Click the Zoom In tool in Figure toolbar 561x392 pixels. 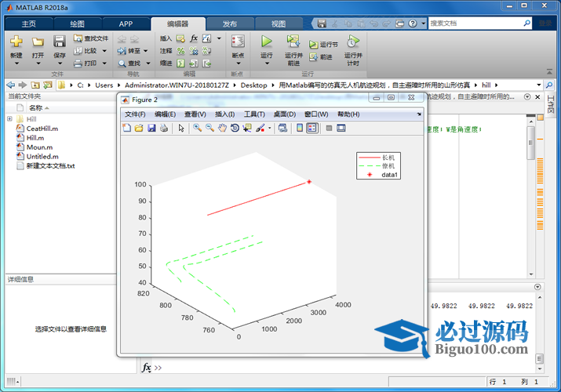[198, 129]
